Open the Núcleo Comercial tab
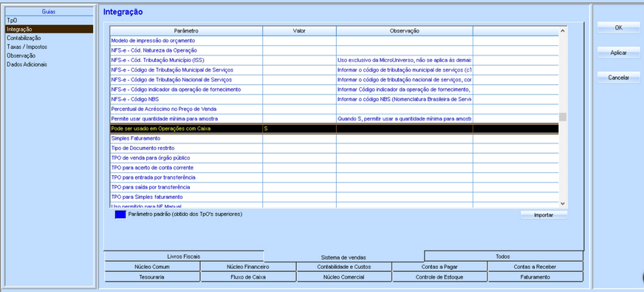The height and width of the screenshot is (292, 644). [344, 277]
